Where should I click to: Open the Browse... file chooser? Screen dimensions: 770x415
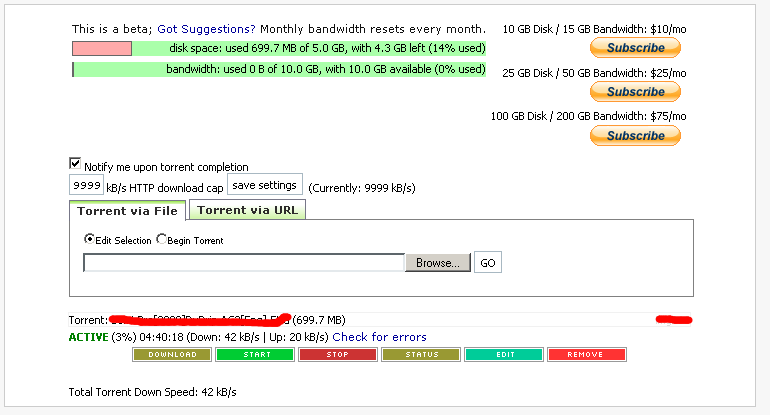(x=438, y=263)
